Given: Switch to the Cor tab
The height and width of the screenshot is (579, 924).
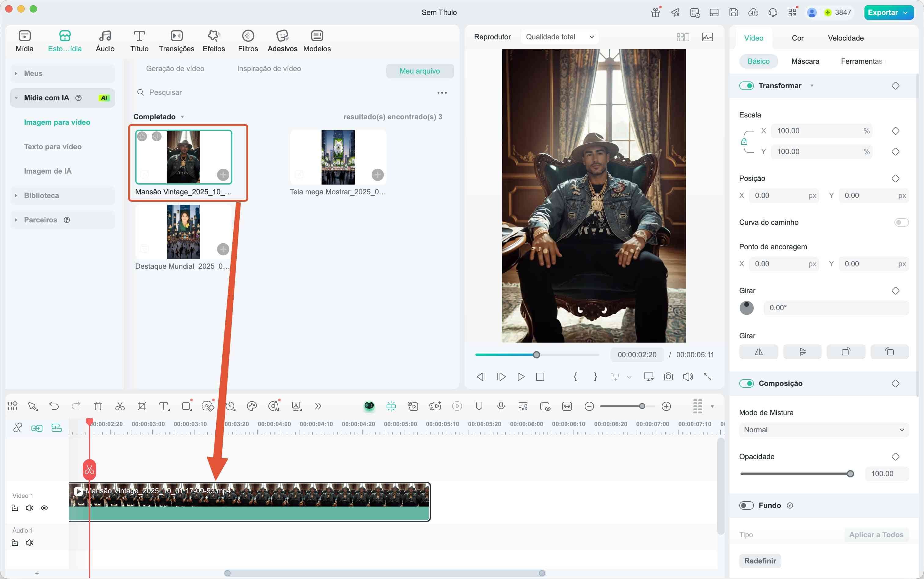Looking at the screenshot, I should (798, 38).
